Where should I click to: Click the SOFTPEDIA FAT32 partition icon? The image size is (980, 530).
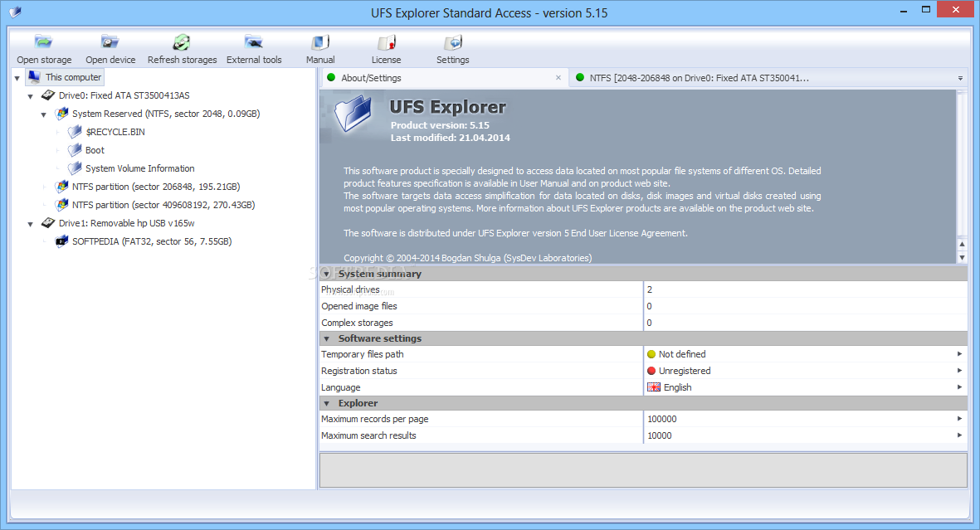61,241
